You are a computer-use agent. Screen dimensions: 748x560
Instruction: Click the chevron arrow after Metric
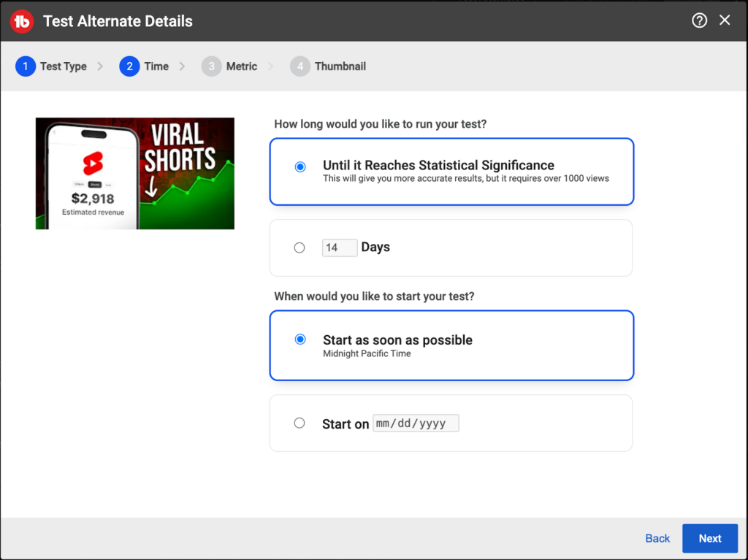[271, 66]
